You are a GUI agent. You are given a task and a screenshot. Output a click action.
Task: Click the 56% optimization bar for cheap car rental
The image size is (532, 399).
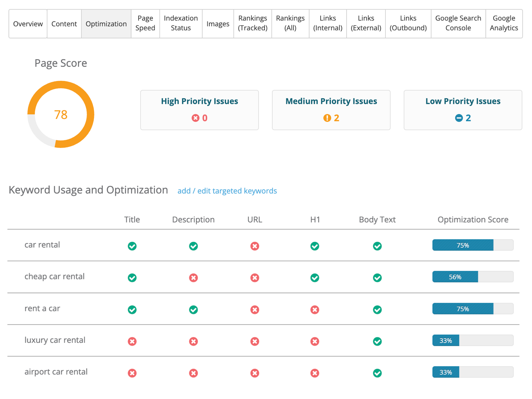pyautogui.click(x=473, y=277)
